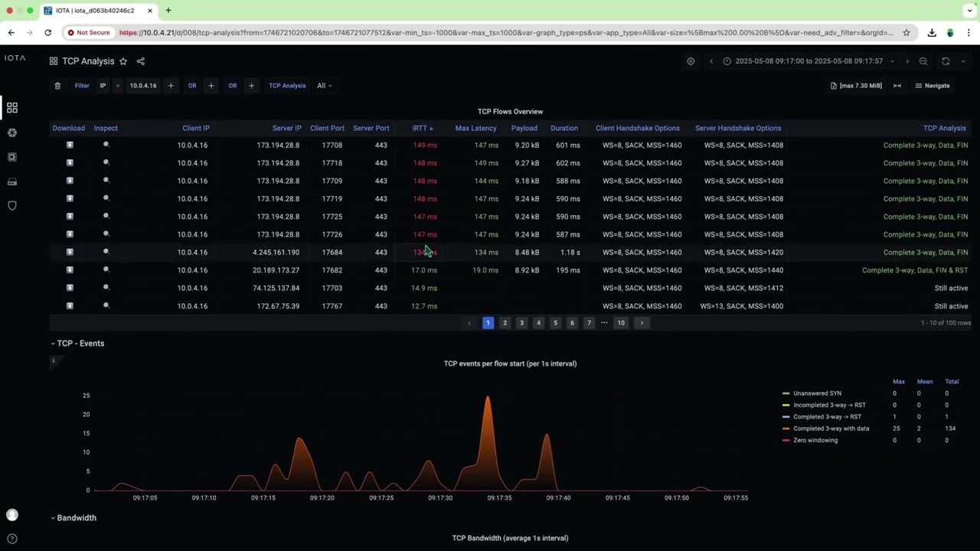Shift time range backward
Image resolution: width=980 pixels, height=551 pixels.
[x=711, y=61]
